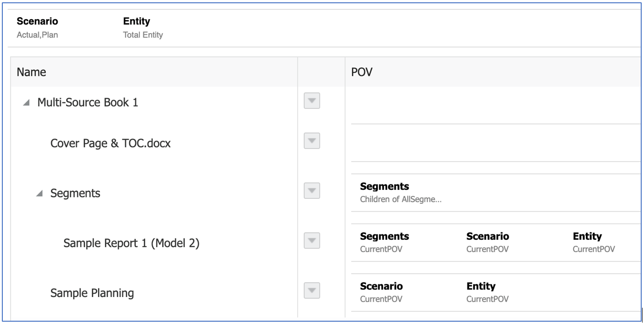Viewport: 644px width, 324px height.
Task: Open action menu for Sample Planning
Action: 312,290
